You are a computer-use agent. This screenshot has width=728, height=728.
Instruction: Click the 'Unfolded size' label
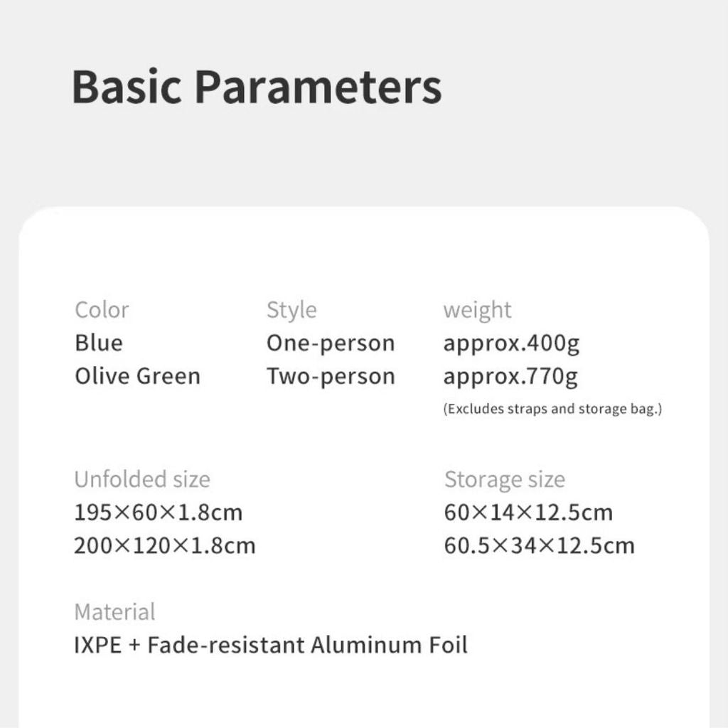coord(142,479)
